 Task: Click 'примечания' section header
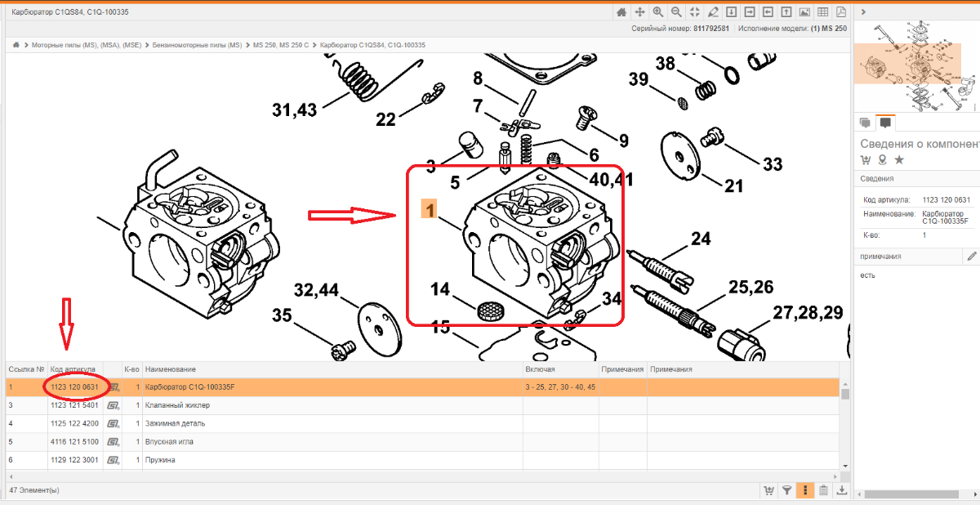tap(880, 256)
